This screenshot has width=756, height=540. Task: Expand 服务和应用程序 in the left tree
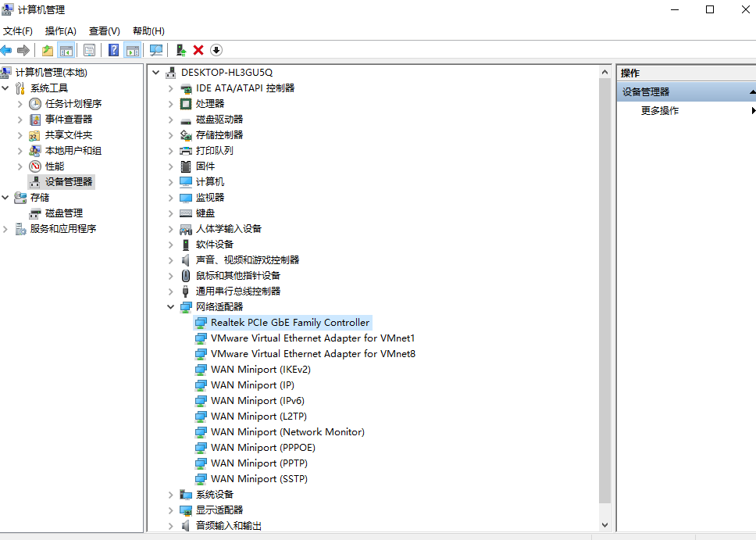tap(5, 229)
